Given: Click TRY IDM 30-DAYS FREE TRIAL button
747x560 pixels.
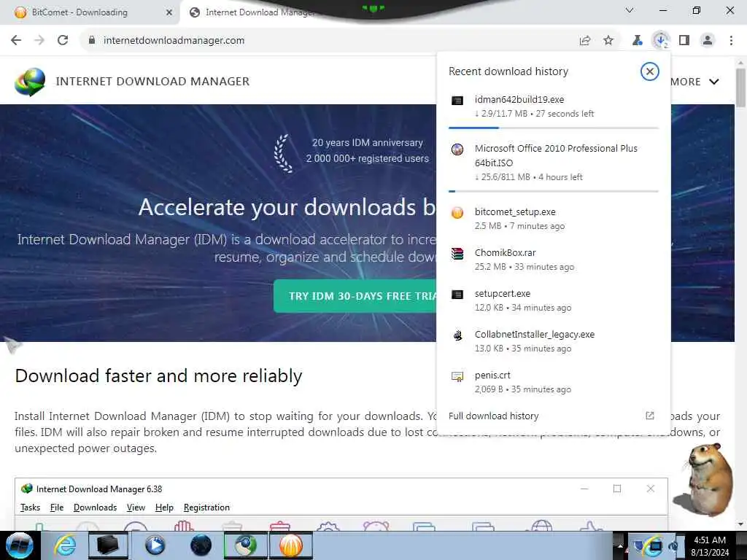Looking at the screenshot, I should [355, 296].
